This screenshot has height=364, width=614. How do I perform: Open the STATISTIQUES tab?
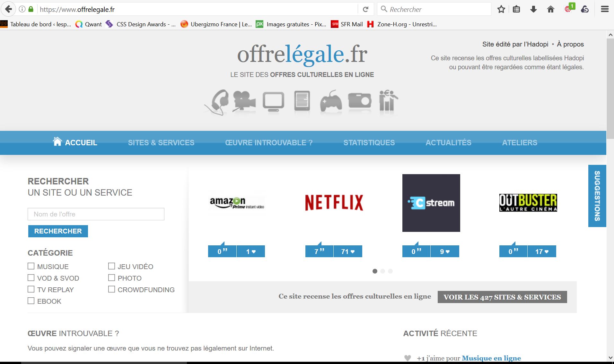pyautogui.click(x=369, y=143)
